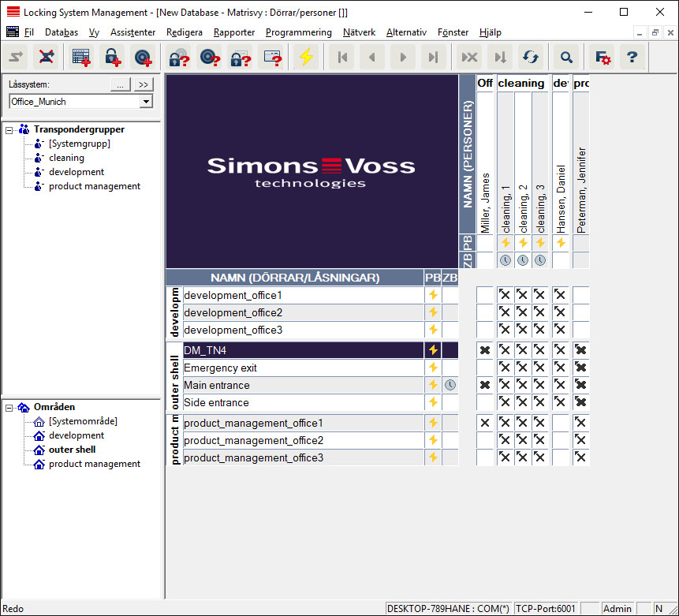This screenshot has height=616, width=679.
Task: Click the filter settings gear icon
Action: click(603, 57)
